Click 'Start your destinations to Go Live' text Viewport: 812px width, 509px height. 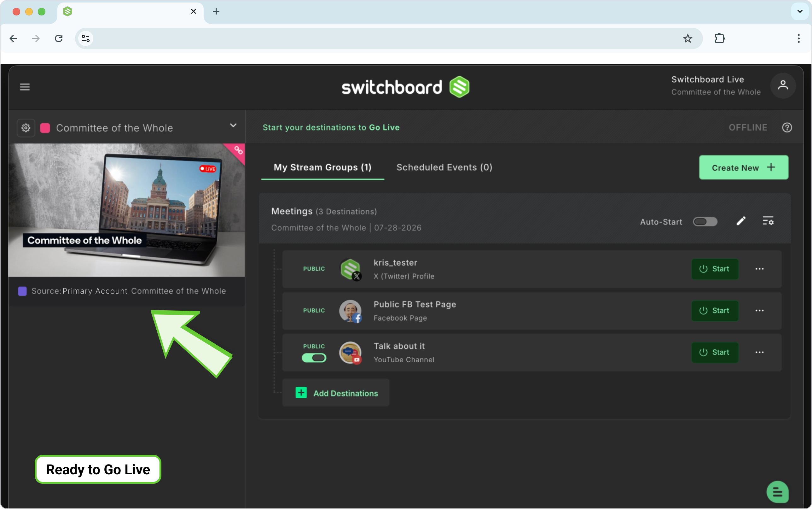tap(331, 128)
